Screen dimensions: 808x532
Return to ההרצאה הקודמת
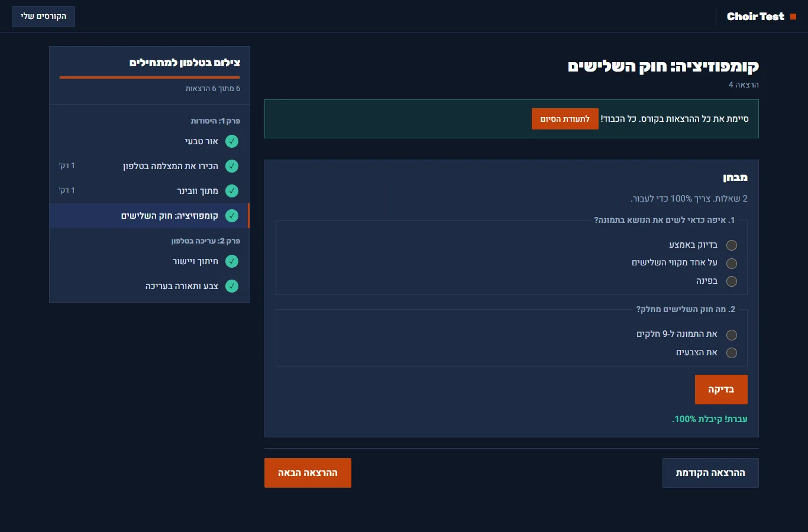[710, 473]
